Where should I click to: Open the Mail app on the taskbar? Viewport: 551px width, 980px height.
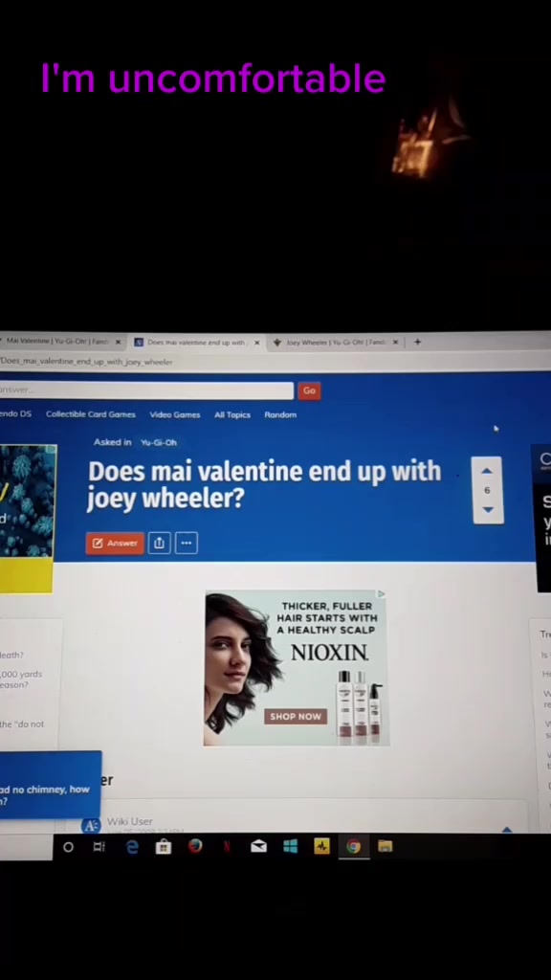pos(258,847)
